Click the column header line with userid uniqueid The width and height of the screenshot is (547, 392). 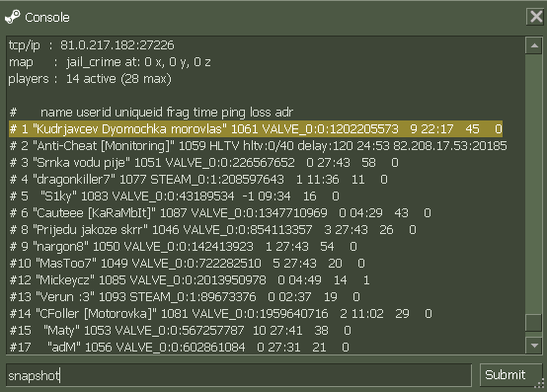[151, 113]
